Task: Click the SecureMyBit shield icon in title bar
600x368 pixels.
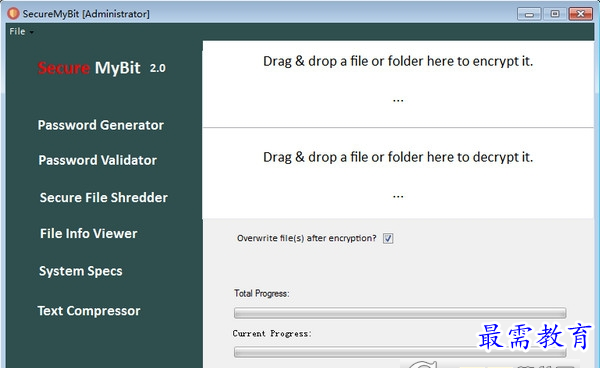Action: tap(13, 14)
